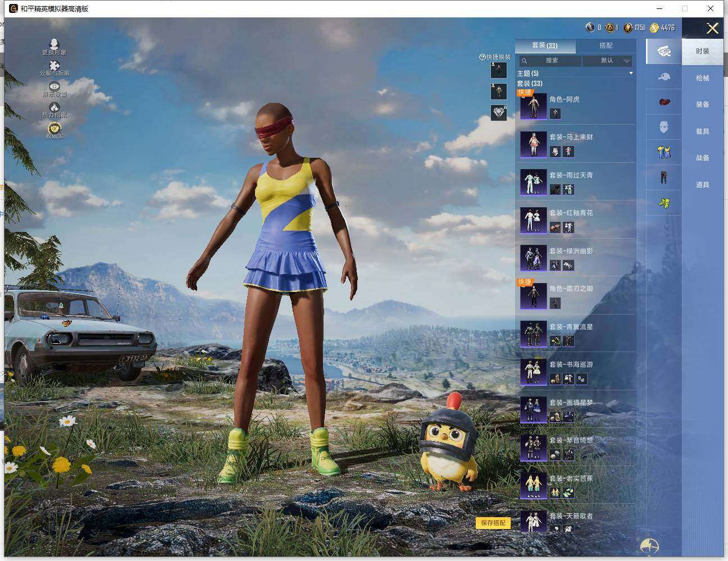This screenshot has width=728, height=561.
Task: Open the 收藏家 collector badge icon
Action: [54, 129]
